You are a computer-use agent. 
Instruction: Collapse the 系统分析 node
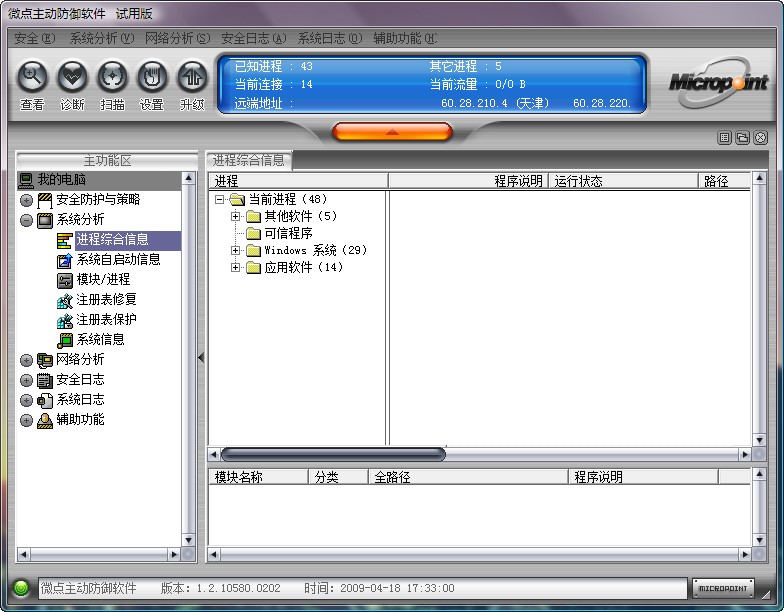point(26,220)
